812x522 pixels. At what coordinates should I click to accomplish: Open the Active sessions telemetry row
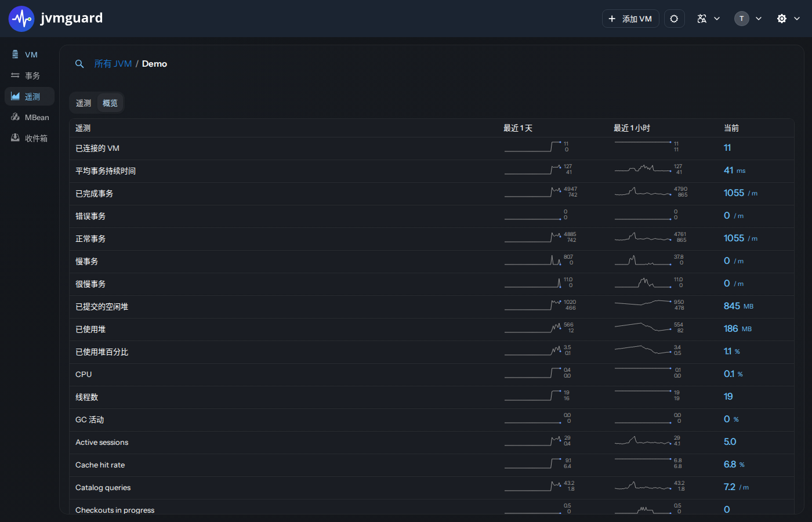(432, 443)
